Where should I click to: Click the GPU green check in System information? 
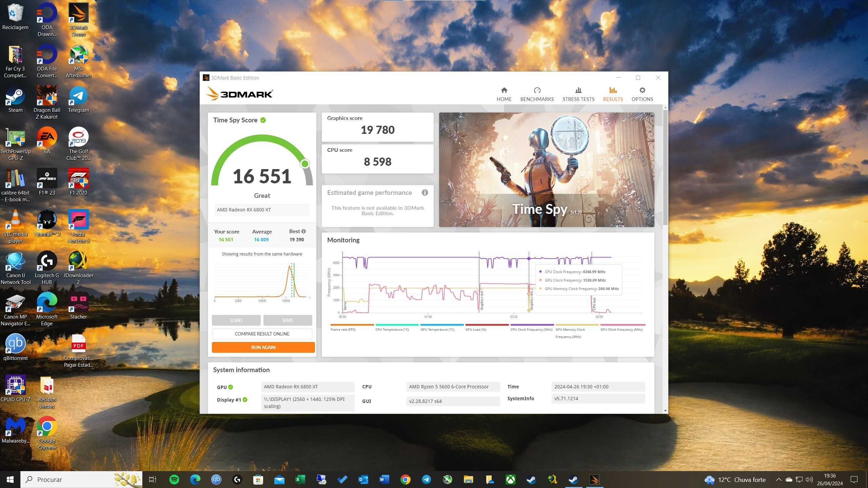tap(231, 387)
